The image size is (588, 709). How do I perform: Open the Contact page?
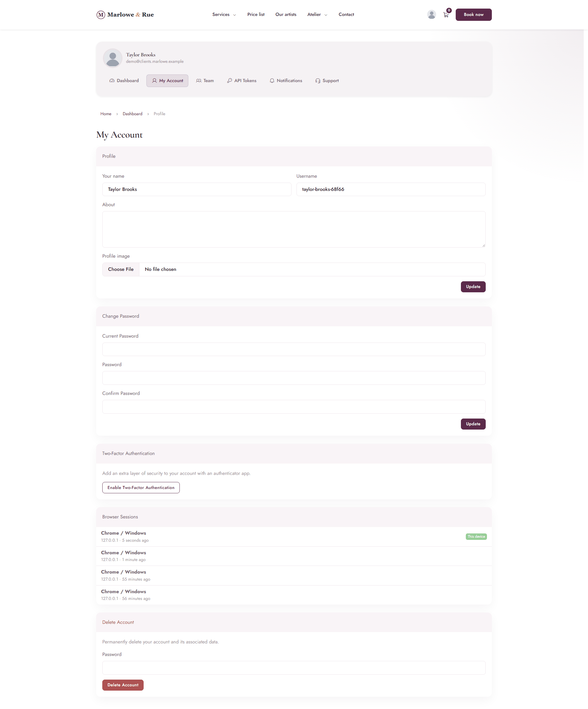346,14
